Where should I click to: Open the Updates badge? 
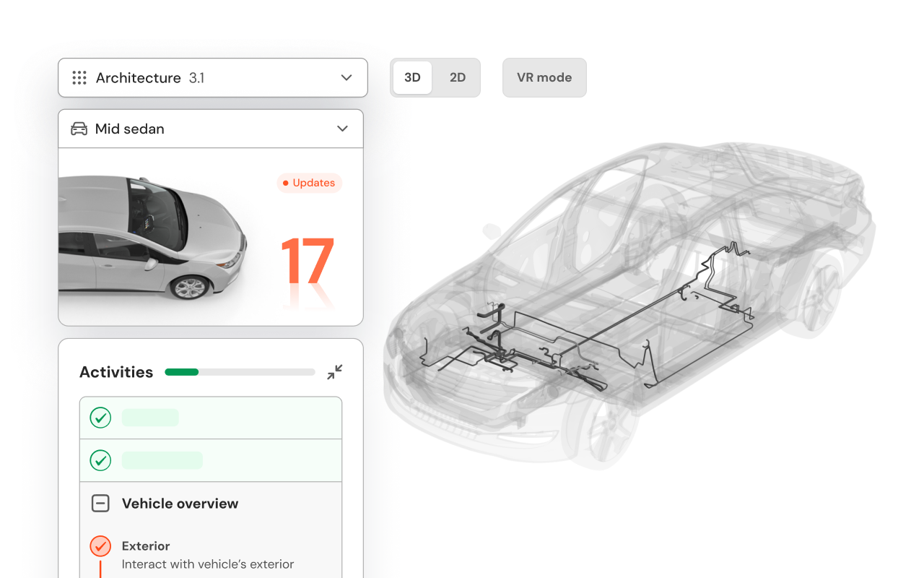pyautogui.click(x=309, y=183)
